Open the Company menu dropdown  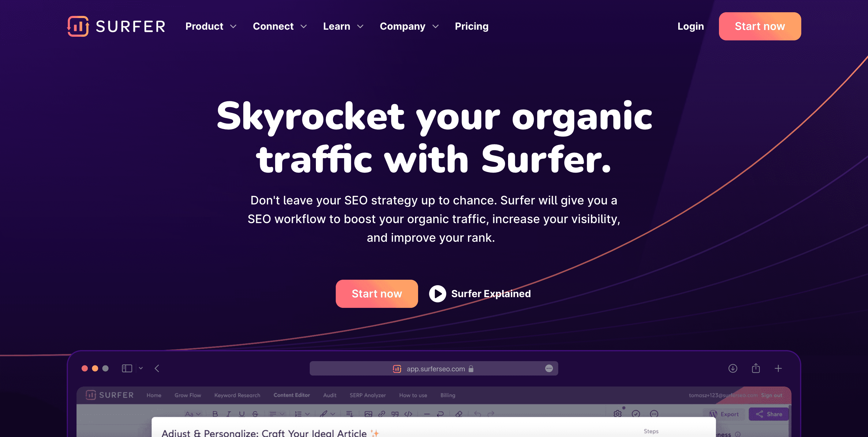(410, 26)
